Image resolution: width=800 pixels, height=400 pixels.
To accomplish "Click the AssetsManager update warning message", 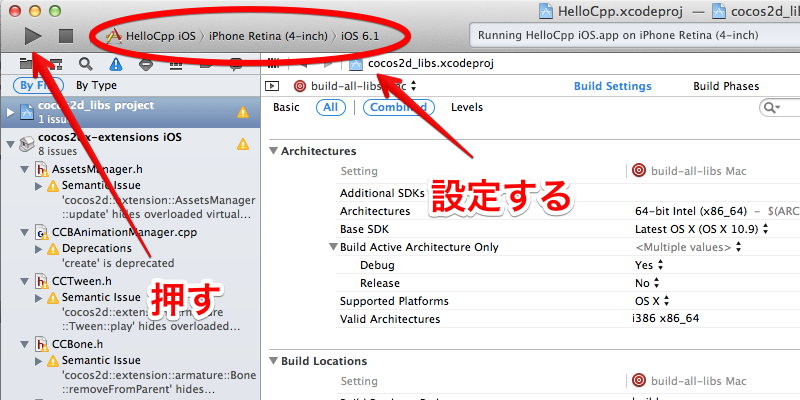I will [x=159, y=207].
